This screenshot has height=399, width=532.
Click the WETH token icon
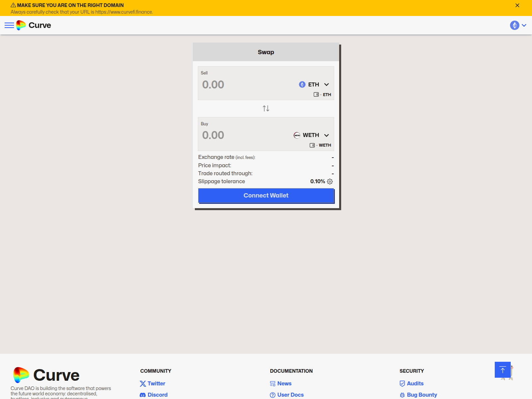297,135
